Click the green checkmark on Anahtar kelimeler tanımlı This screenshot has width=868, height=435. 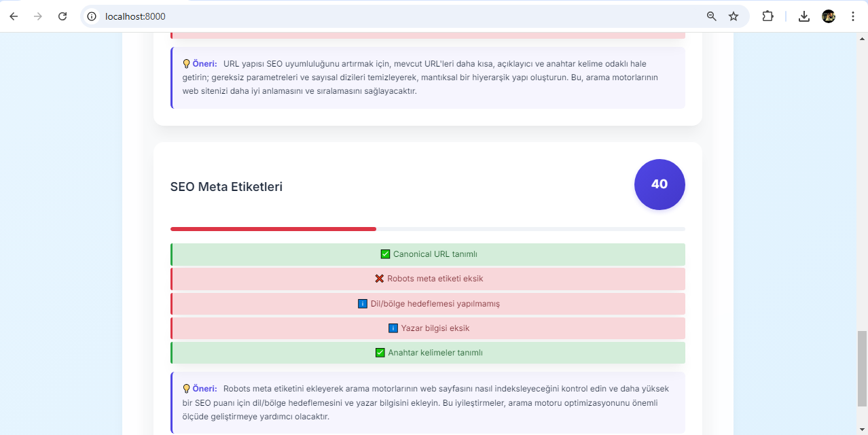(380, 353)
